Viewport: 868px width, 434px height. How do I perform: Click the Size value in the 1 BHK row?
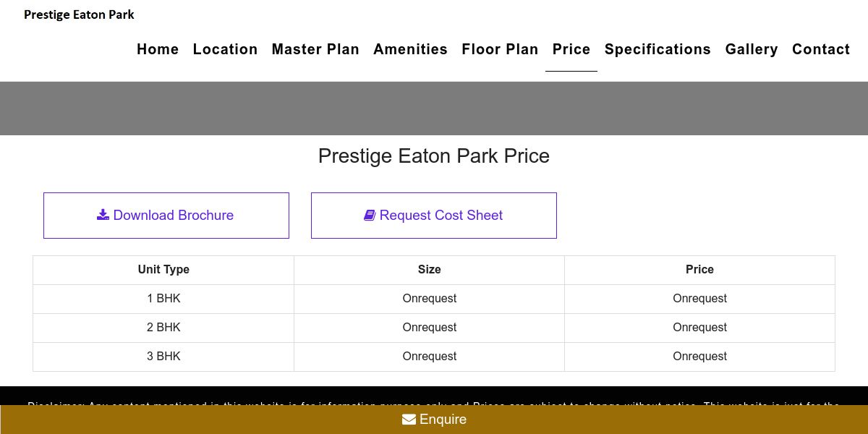coord(429,299)
